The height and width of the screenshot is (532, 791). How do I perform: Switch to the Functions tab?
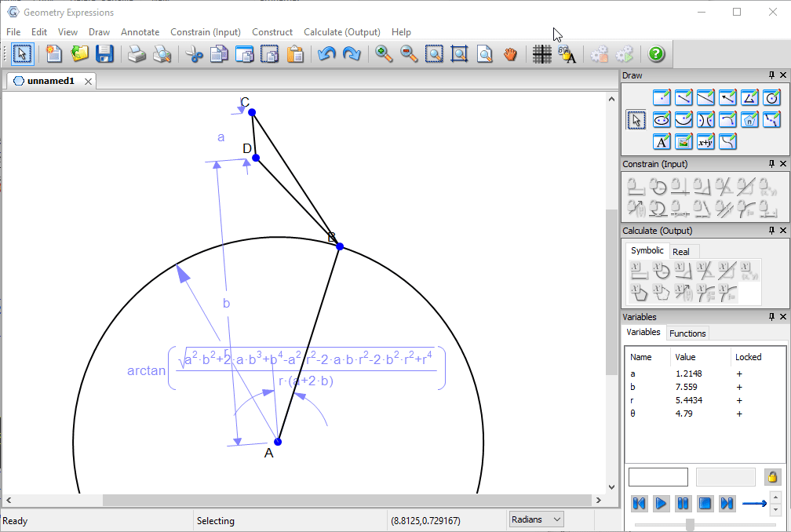687,333
